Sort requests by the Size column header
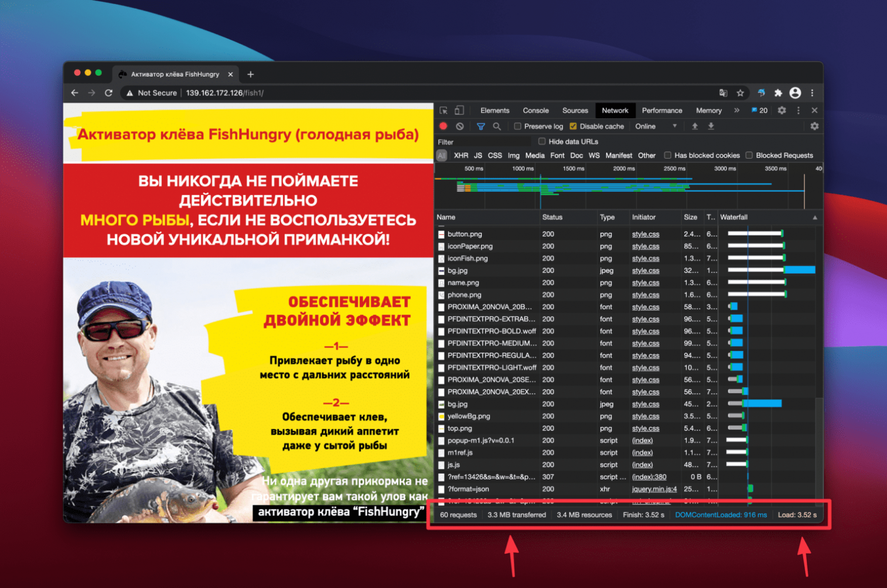The width and height of the screenshot is (887, 588). coord(692,217)
